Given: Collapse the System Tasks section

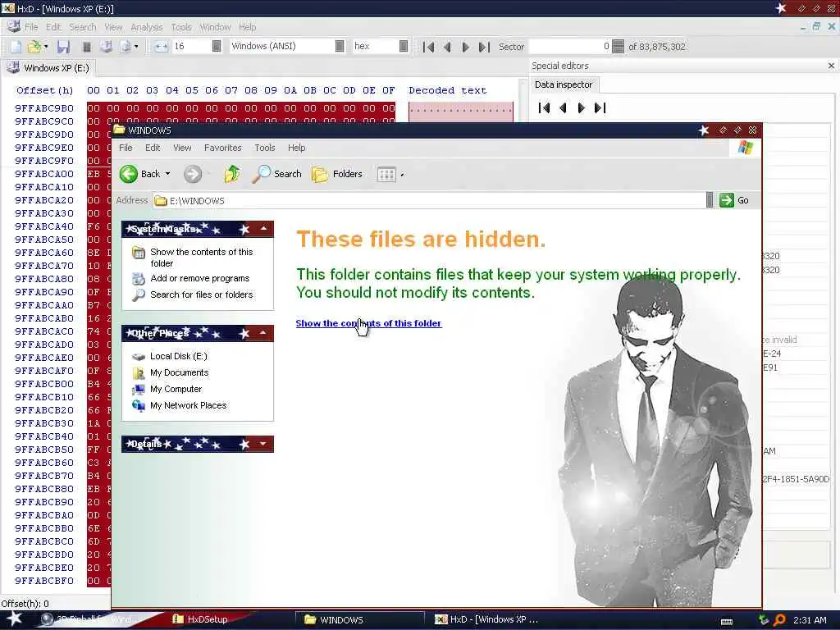Looking at the screenshot, I should [263, 229].
